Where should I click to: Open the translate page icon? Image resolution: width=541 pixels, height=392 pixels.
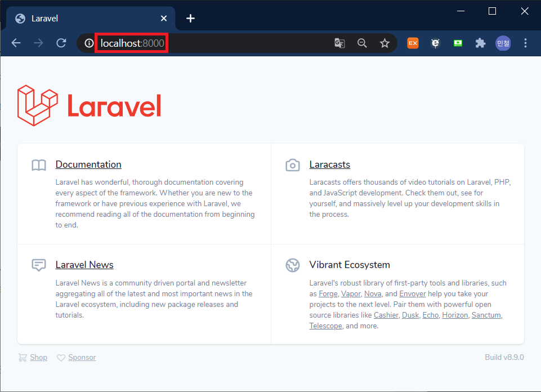339,43
